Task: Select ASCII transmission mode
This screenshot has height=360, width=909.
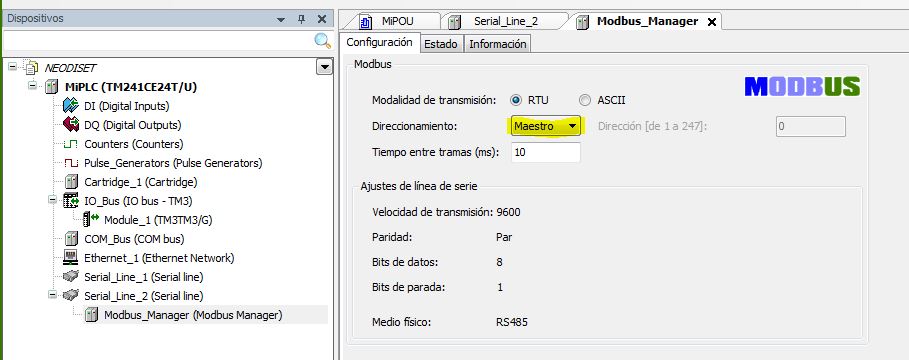Action: [x=585, y=100]
